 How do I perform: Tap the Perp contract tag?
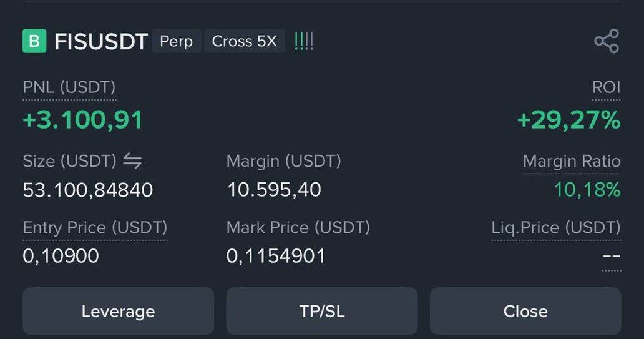pos(176,41)
